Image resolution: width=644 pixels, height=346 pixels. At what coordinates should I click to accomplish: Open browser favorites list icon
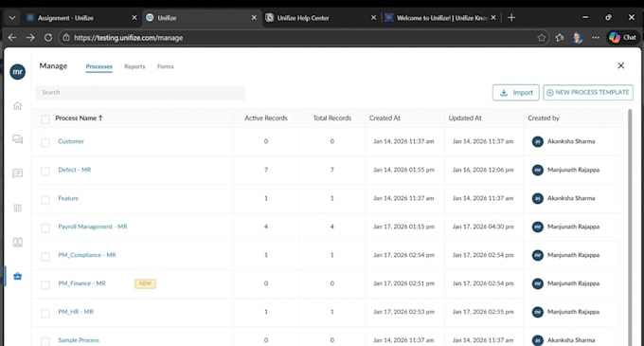point(560,38)
